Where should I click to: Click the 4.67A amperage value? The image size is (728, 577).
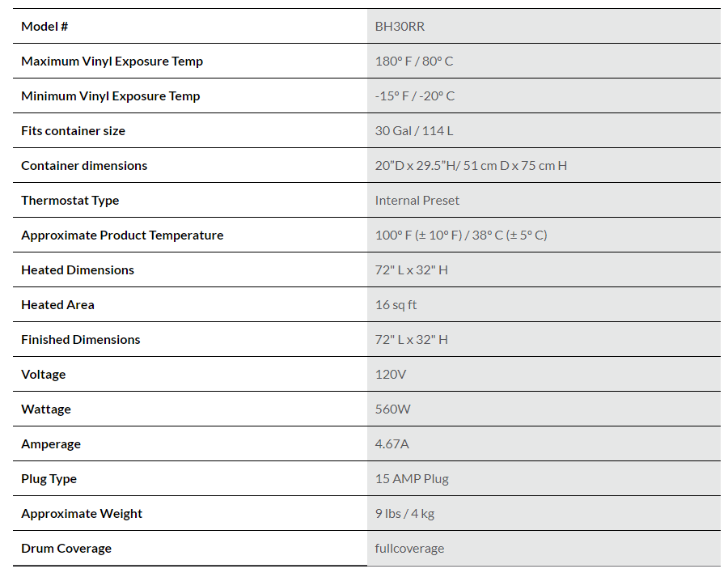coord(392,444)
